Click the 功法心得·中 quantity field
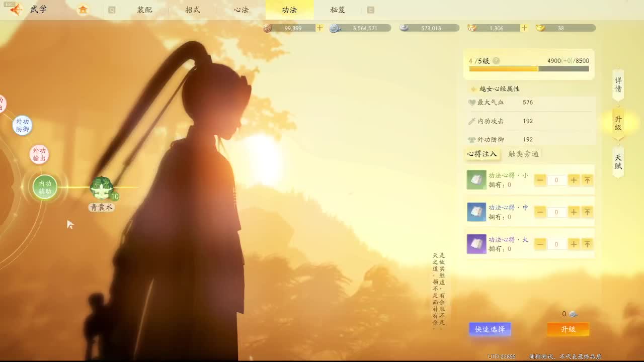This screenshot has height=362, width=644. click(x=556, y=212)
